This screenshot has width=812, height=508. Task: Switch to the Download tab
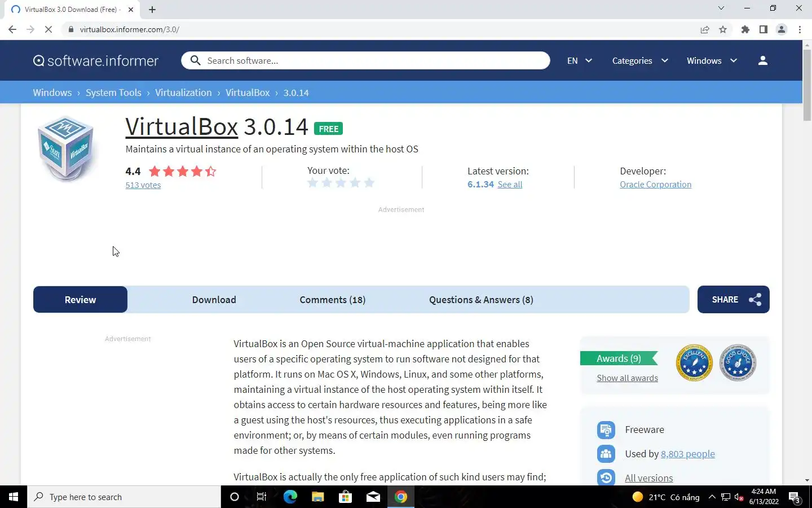tap(214, 300)
